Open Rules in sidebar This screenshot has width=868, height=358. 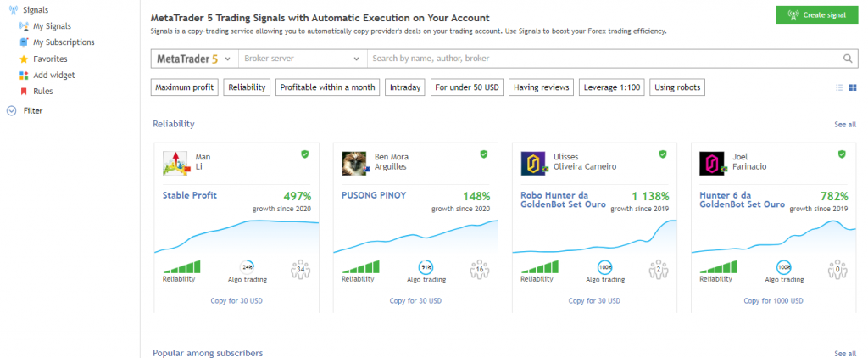point(43,92)
